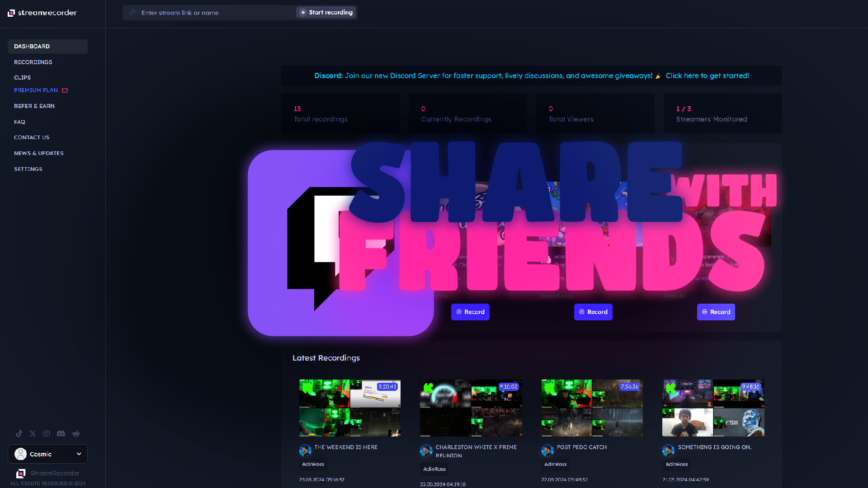Open the Instagram social icon
868x488 pixels.
pyautogui.click(x=46, y=433)
